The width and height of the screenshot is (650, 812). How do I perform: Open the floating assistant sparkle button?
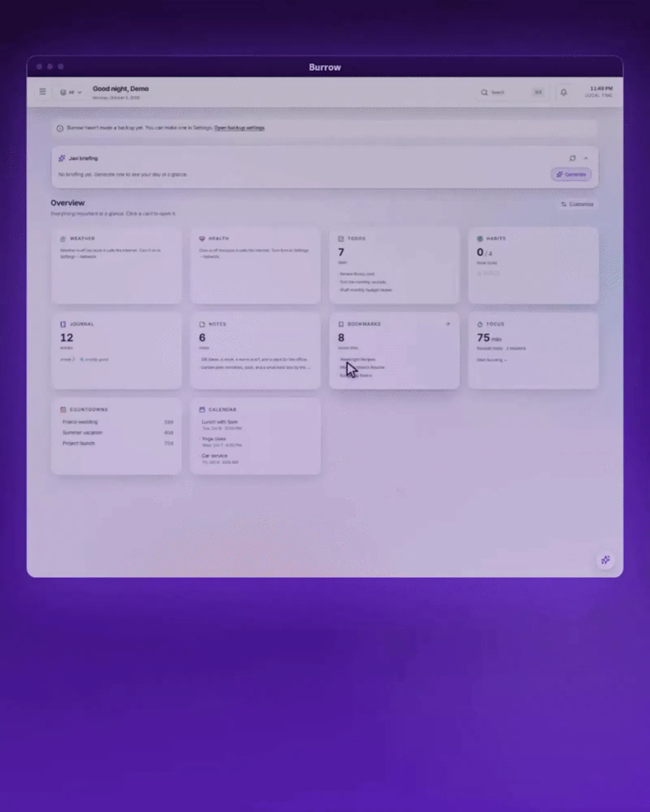pos(605,560)
